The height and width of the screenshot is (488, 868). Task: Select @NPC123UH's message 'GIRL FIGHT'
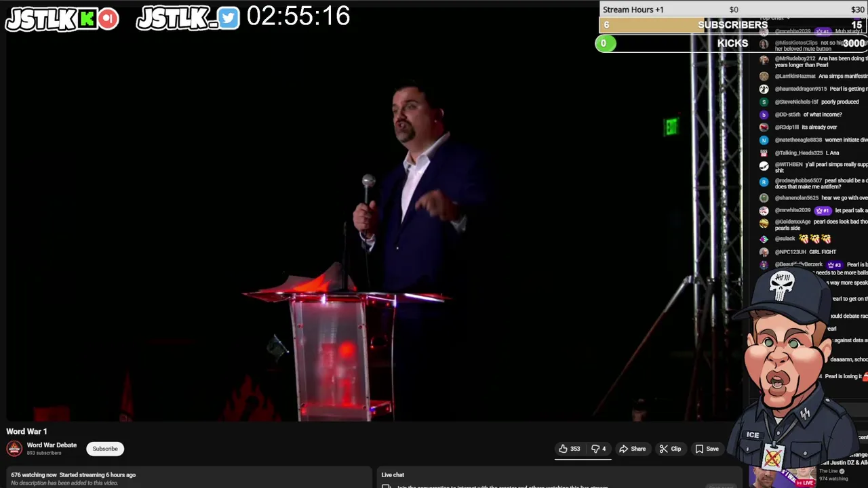click(x=822, y=252)
